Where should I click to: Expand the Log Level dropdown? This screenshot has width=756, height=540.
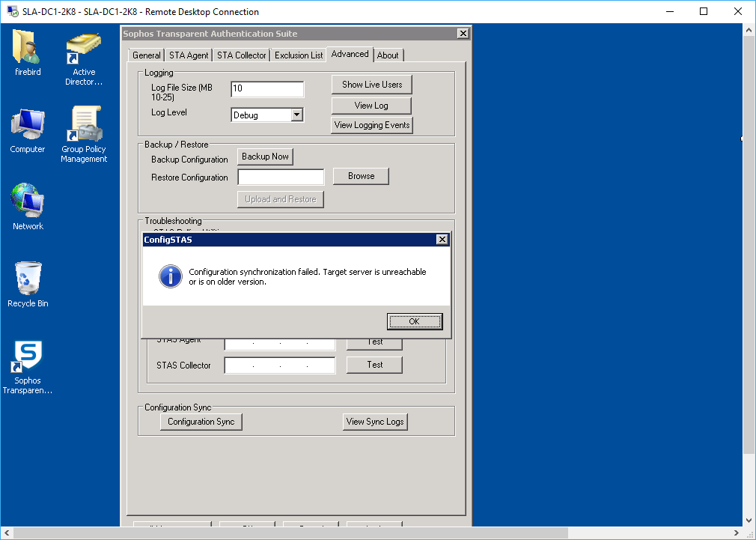297,115
